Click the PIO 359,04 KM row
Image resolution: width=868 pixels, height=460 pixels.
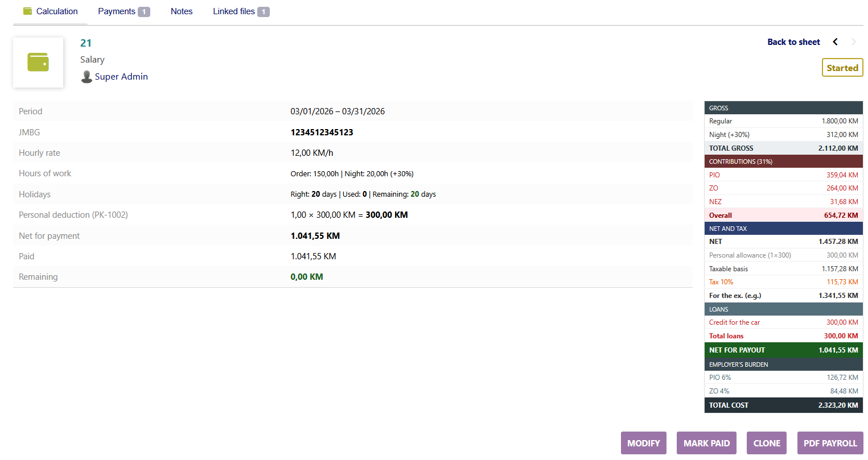coord(784,175)
